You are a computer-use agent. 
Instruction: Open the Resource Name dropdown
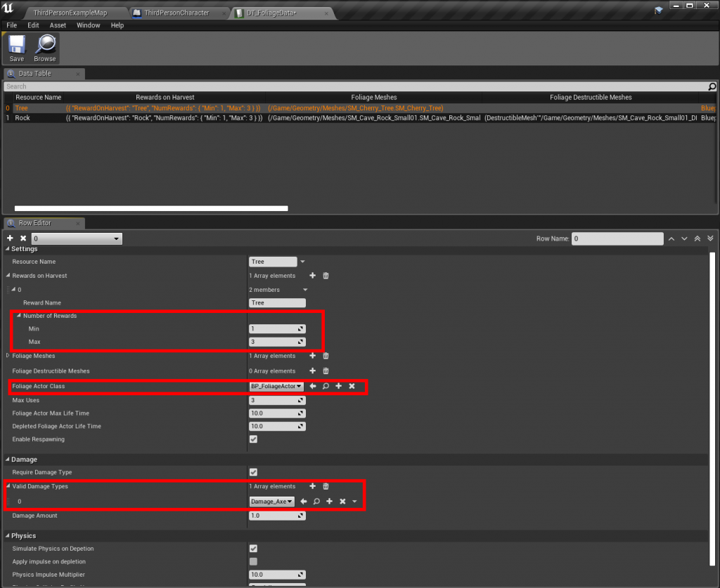pos(302,262)
